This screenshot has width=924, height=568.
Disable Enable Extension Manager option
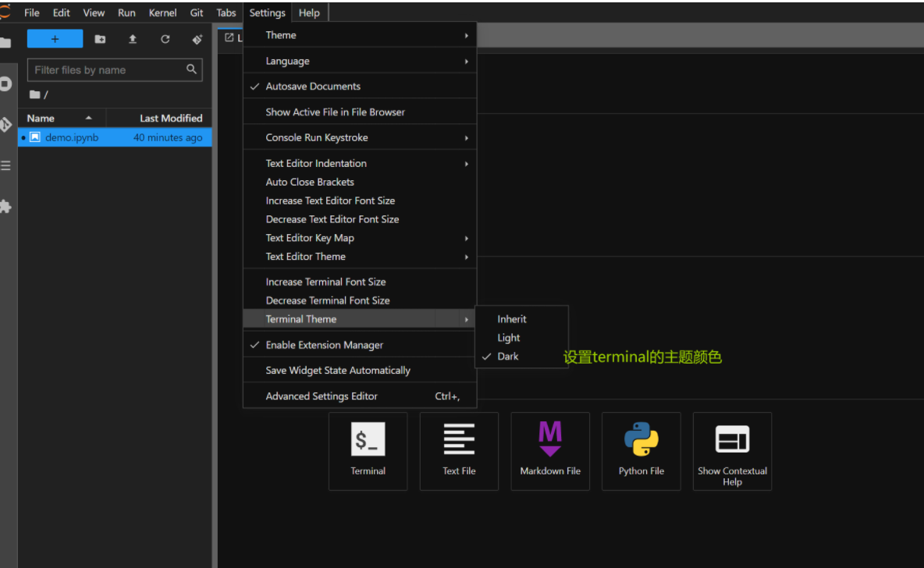click(324, 345)
